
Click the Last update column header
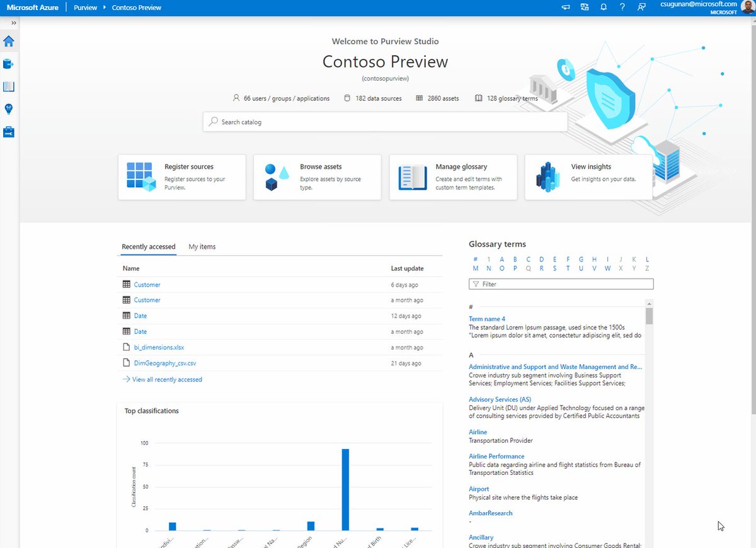[x=408, y=268]
